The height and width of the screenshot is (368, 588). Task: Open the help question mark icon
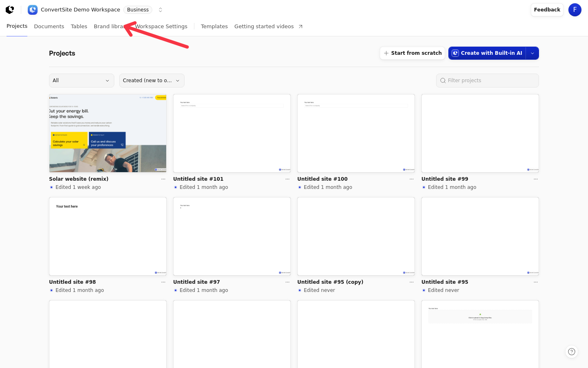pos(572,352)
